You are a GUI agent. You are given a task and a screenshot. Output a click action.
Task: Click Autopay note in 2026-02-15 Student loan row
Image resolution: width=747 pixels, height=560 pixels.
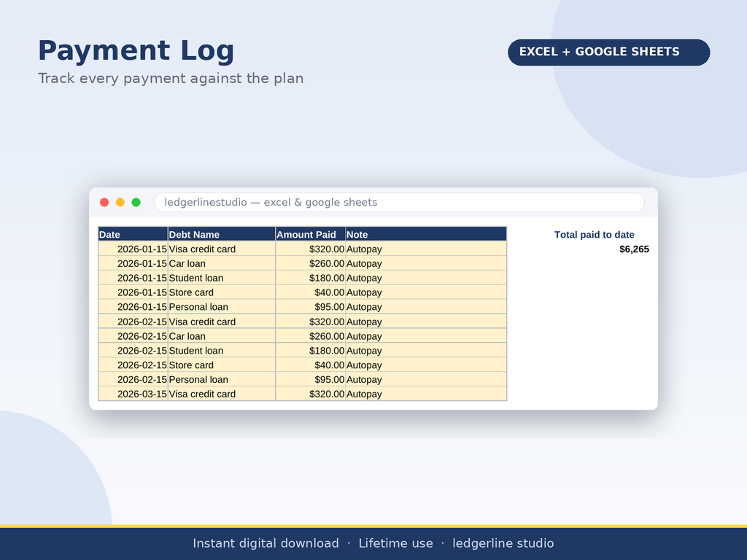point(426,351)
